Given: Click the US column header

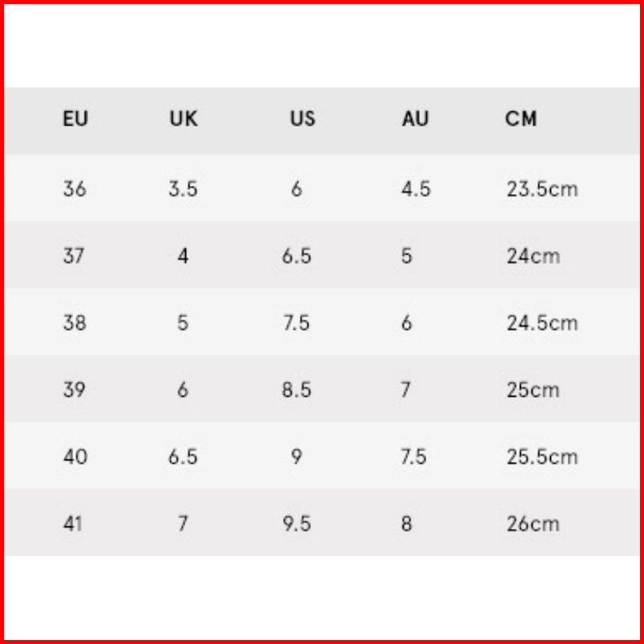Looking at the screenshot, I should pos(302,119).
